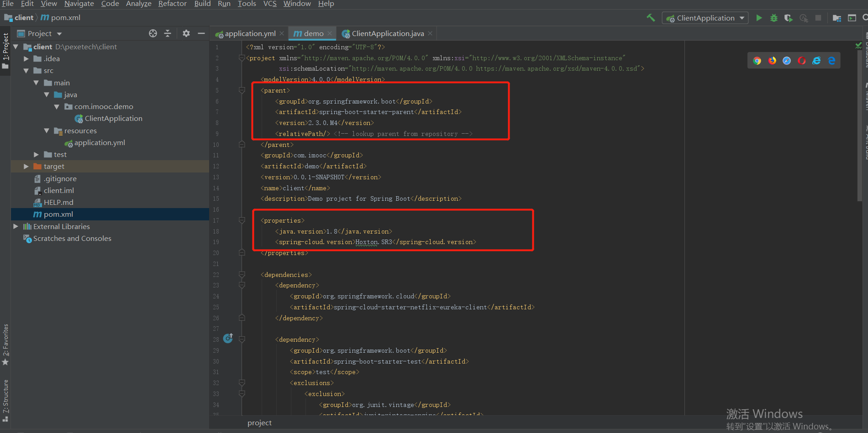Toggle fold on the parent tag
This screenshot has height=433, width=868.
pyautogui.click(x=242, y=90)
